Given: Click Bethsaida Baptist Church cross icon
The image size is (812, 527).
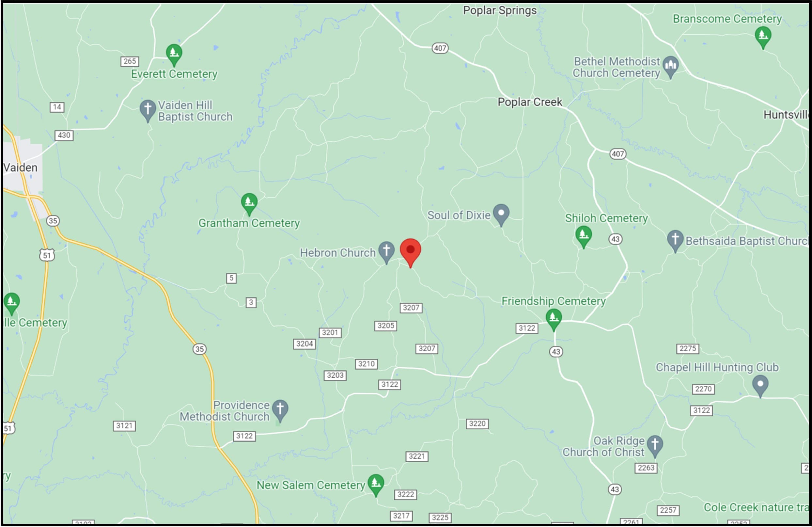Looking at the screenshot, I should [x=675, y=241].
